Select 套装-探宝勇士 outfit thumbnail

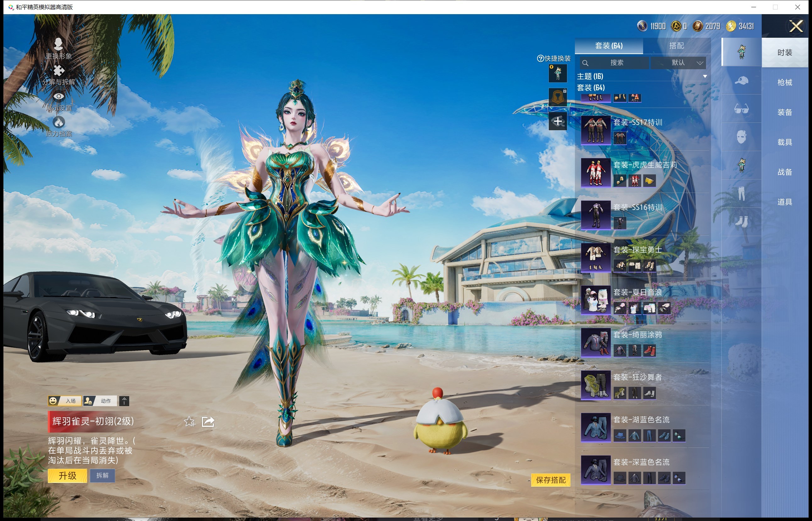point(596,258)
